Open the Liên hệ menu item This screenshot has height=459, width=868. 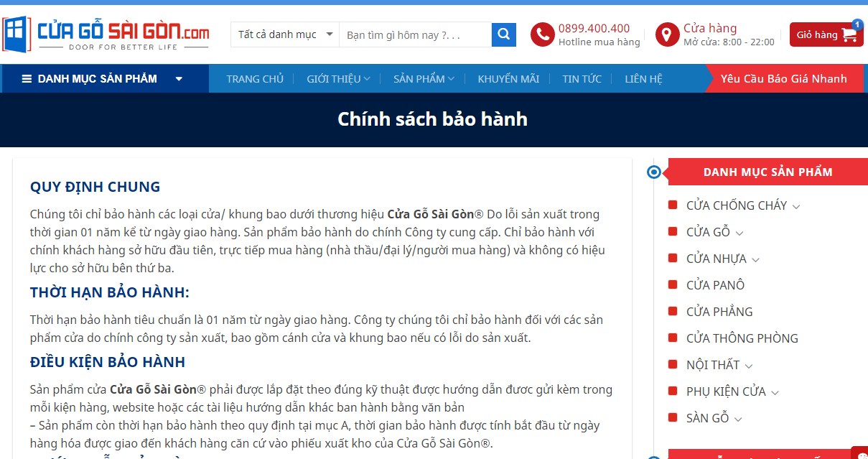(644, 79)
